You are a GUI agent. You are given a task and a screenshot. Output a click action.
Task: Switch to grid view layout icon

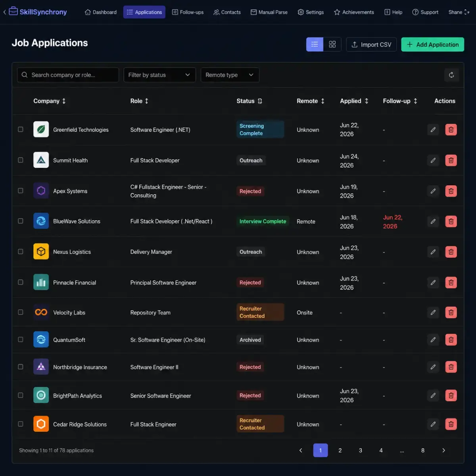(x=332, y=44)
